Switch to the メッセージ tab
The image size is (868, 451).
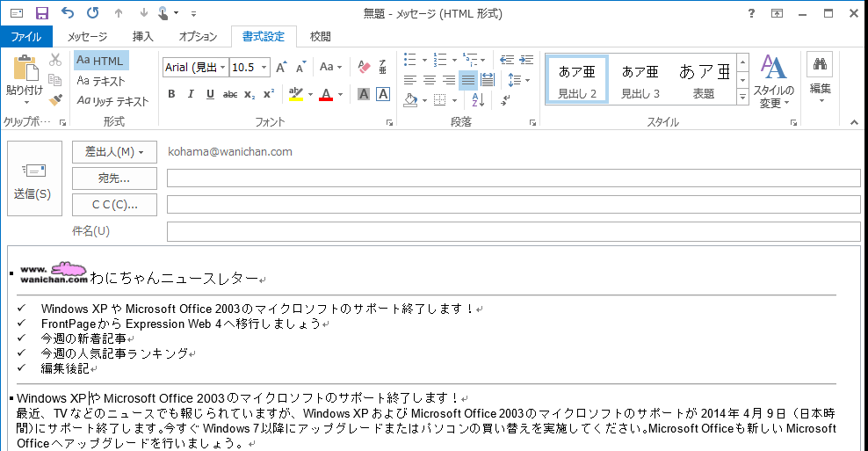point(88,37)
